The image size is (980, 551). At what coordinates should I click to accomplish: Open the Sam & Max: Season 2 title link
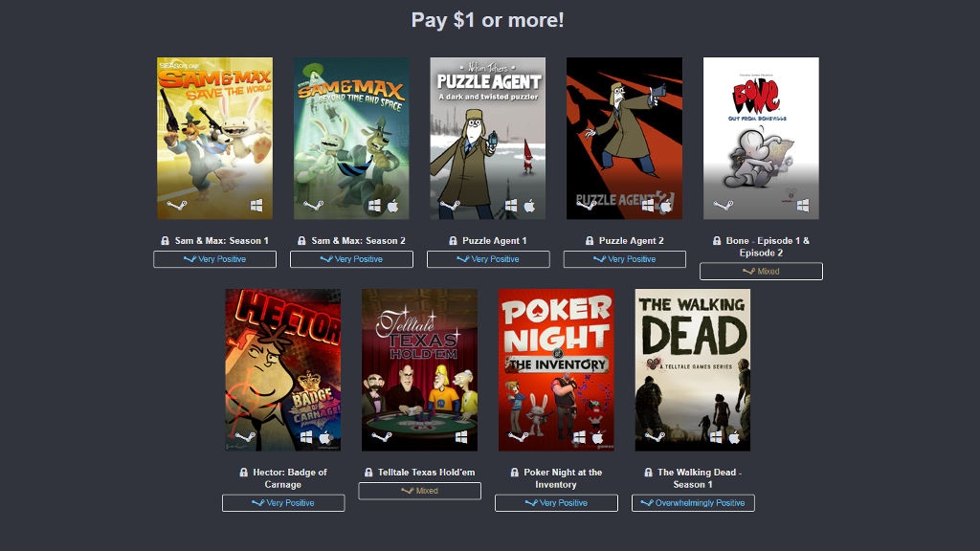coord(358,240)
